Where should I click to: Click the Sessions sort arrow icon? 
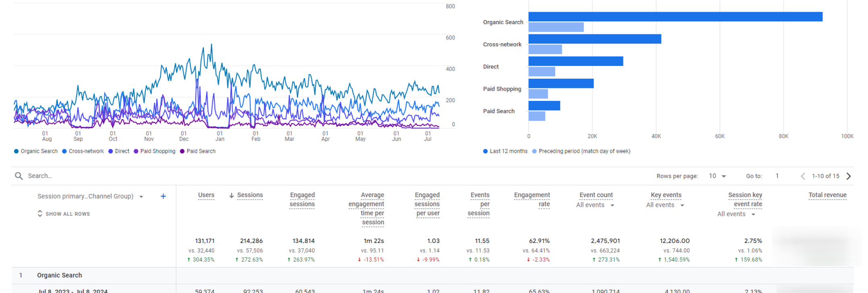coord(231,195)
